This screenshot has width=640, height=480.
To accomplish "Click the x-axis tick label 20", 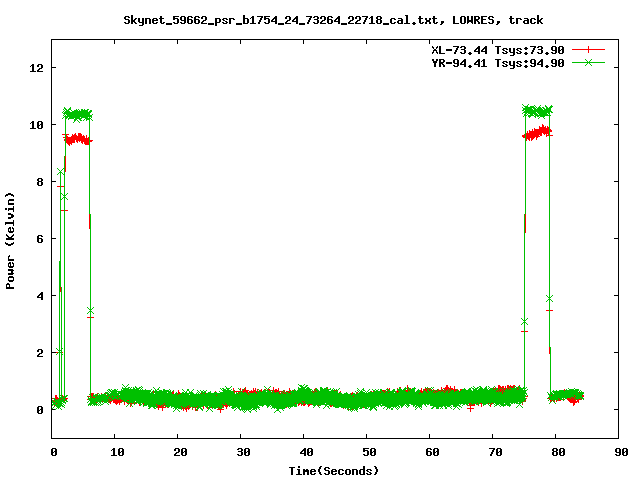I will 180,452.
